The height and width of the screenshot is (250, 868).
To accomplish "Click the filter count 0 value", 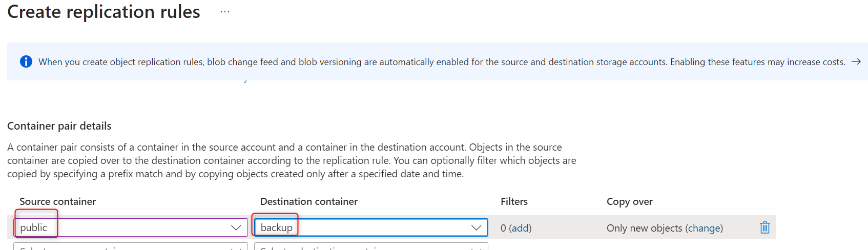I will [x=503, y=228].
